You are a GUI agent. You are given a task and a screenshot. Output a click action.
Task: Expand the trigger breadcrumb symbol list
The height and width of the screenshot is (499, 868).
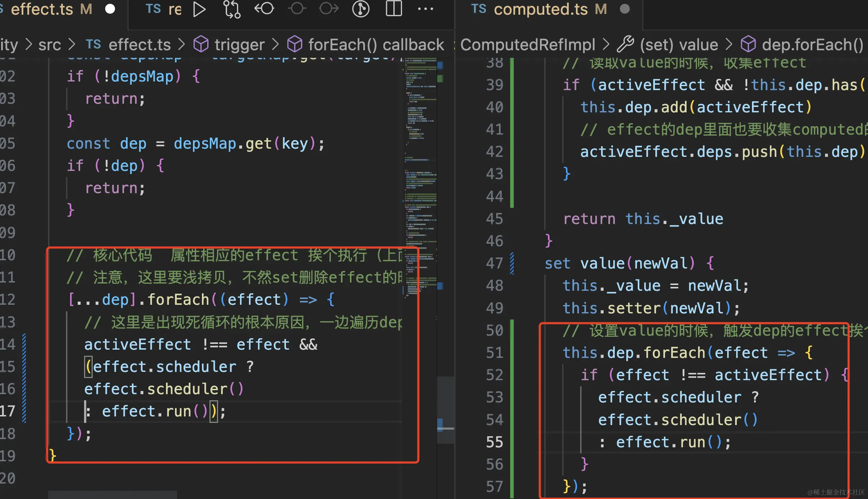coord(239,45)
